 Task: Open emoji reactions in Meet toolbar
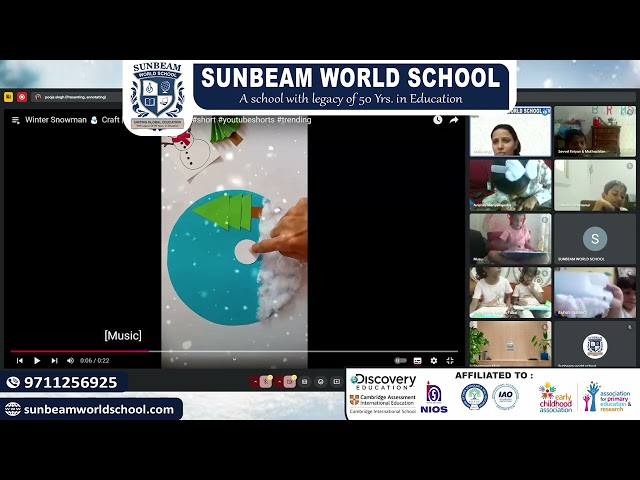(x=321, y=382)
